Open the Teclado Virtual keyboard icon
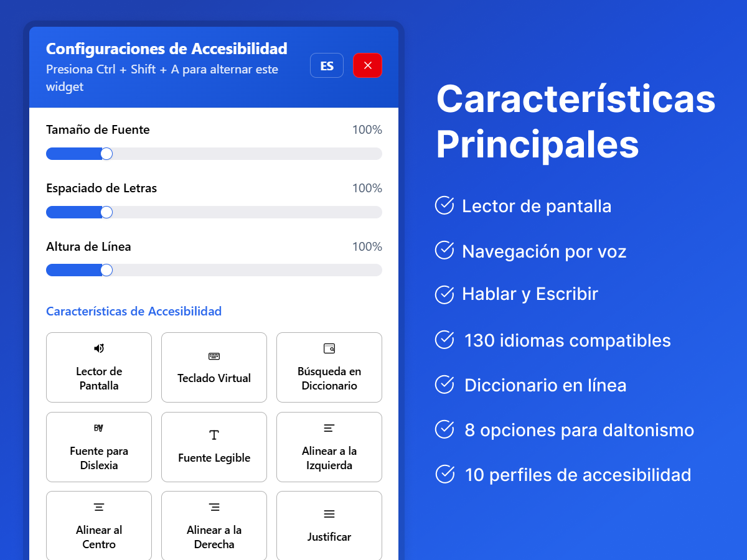This screenshot has width=747, height=560. click(214, 357)
